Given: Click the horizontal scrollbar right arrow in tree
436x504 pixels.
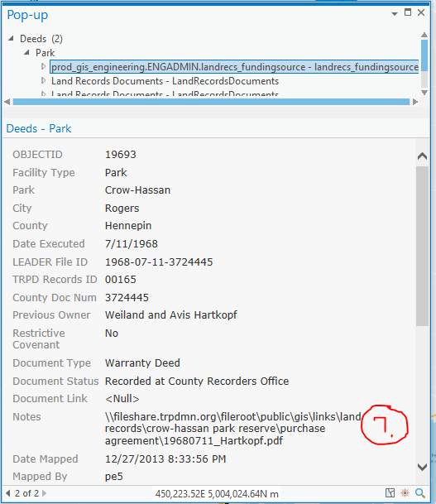Looking at the screenshot, I should [x=415, y=102].
